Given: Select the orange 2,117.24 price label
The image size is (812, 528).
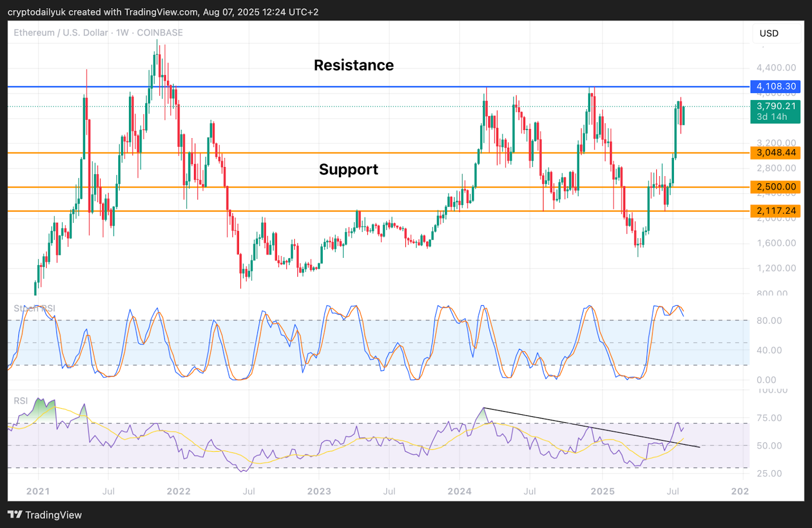Looking at the screenshot, I should point(775,211).
